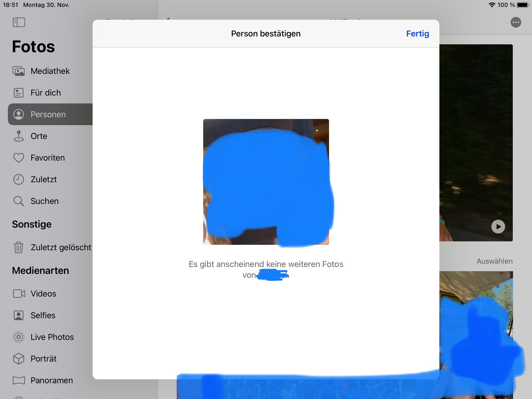The image size is (532, 399).
Task: Open the Selfies media type
Action: (x=43, y=315)
